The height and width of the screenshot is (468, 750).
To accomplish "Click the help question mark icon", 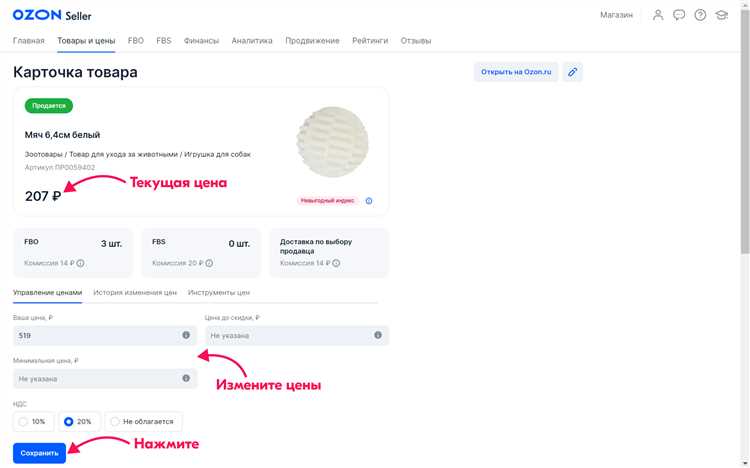I will coord(700,15).
